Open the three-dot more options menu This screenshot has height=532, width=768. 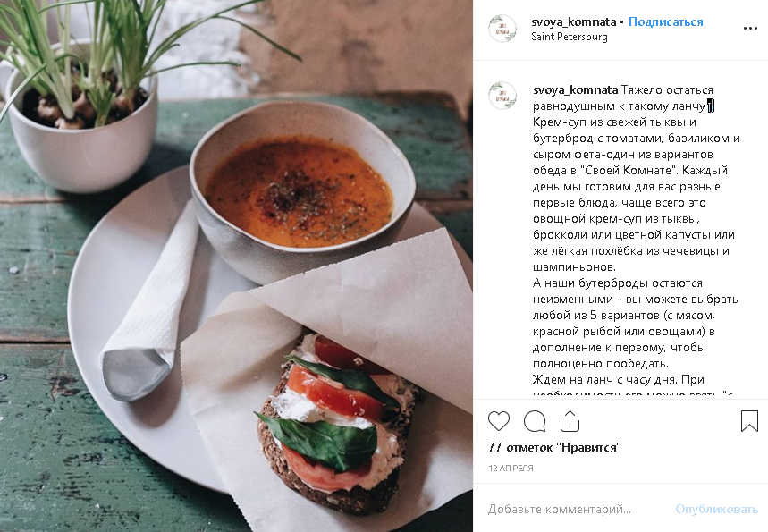pyautogui.click(x=750, y=29)
